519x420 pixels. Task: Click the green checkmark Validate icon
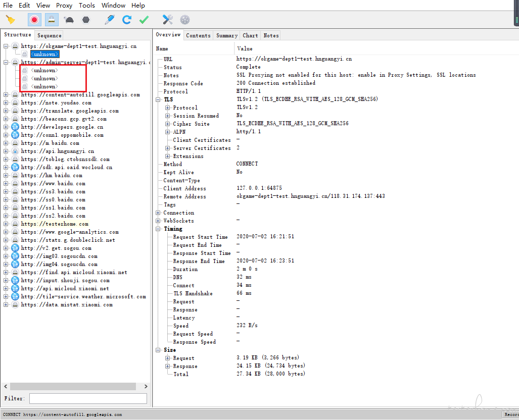point(144,20)
